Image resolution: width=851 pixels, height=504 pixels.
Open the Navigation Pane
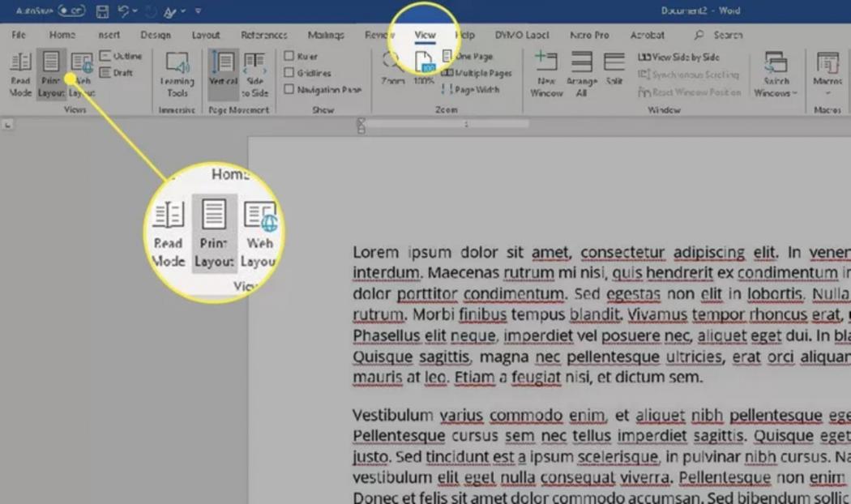click(x=321, y=88)
